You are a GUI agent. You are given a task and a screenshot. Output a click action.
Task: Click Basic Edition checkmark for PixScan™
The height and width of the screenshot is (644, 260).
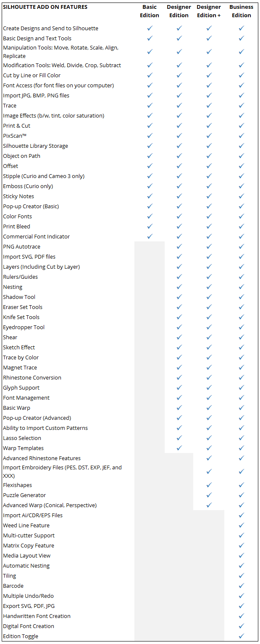150,136
